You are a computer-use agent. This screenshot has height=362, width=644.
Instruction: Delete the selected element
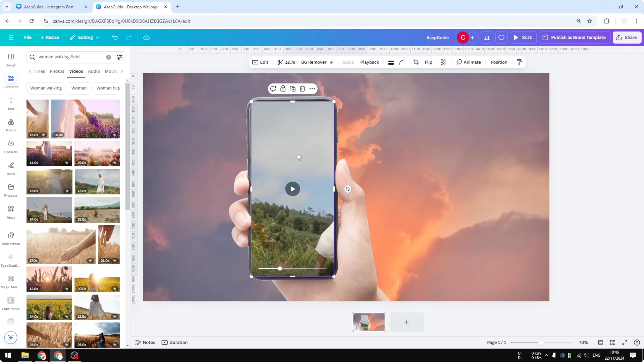tap(302, 89)
